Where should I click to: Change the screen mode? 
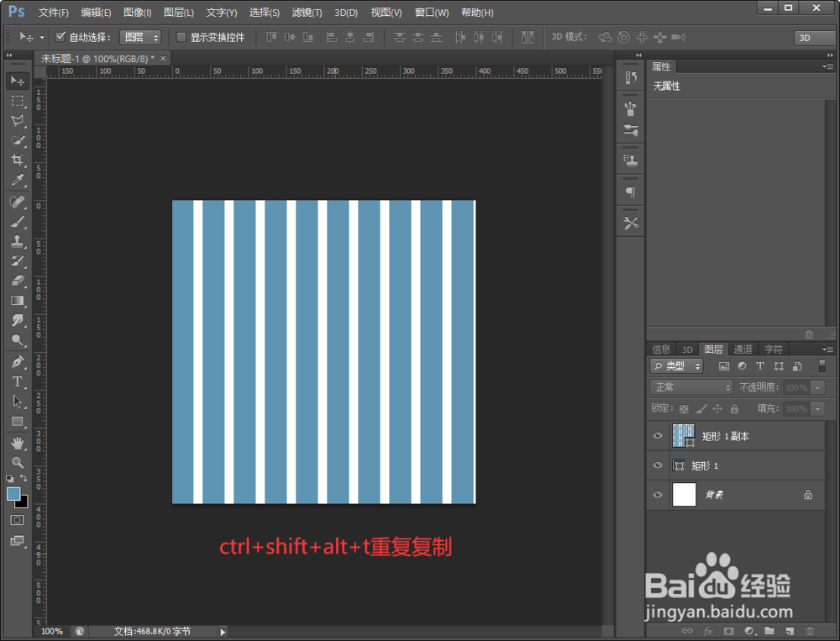17,541
